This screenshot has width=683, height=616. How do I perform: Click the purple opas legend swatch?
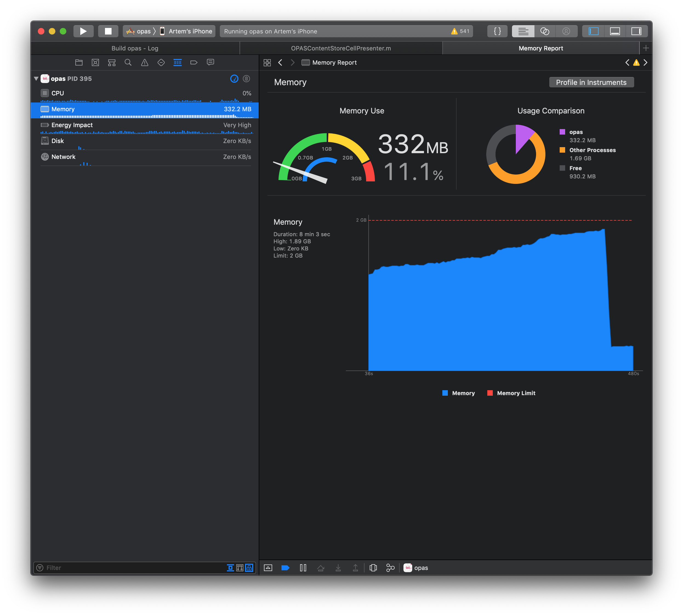[x=562, y=132]
